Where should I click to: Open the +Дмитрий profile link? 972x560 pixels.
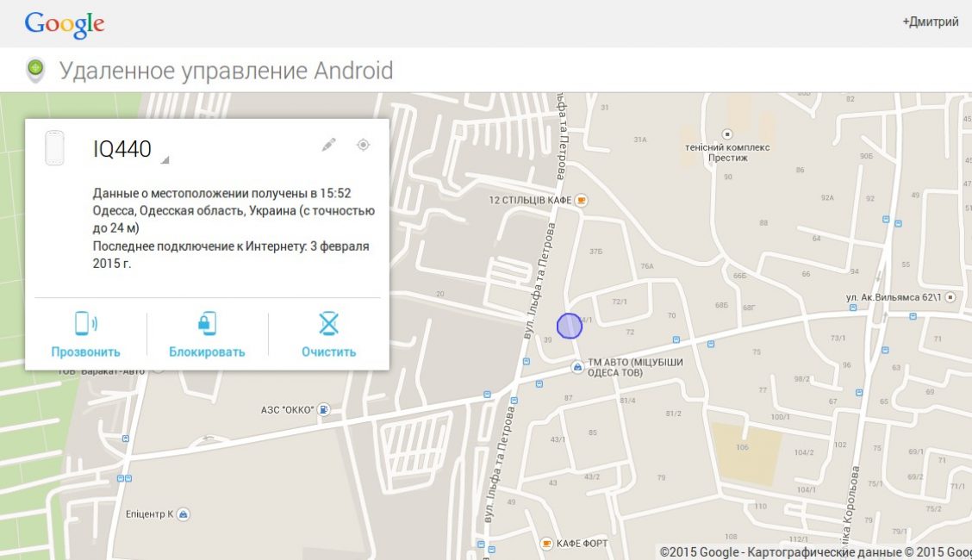point(930,22)
